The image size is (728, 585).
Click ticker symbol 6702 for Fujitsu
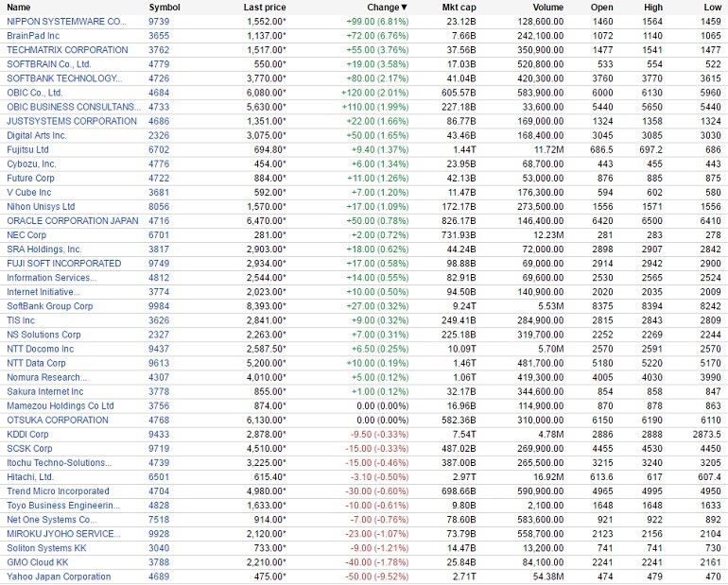click(x=159, y=149)
